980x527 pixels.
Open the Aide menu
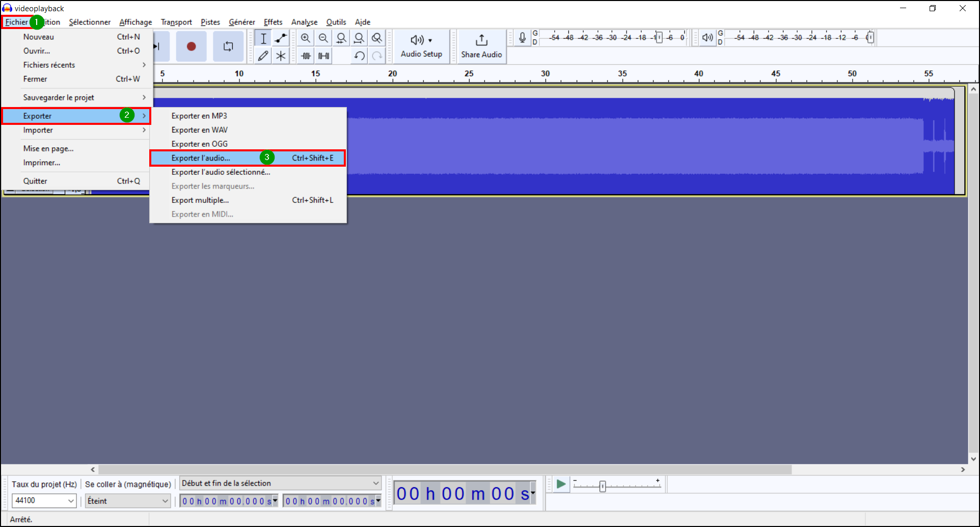[363, 22]
